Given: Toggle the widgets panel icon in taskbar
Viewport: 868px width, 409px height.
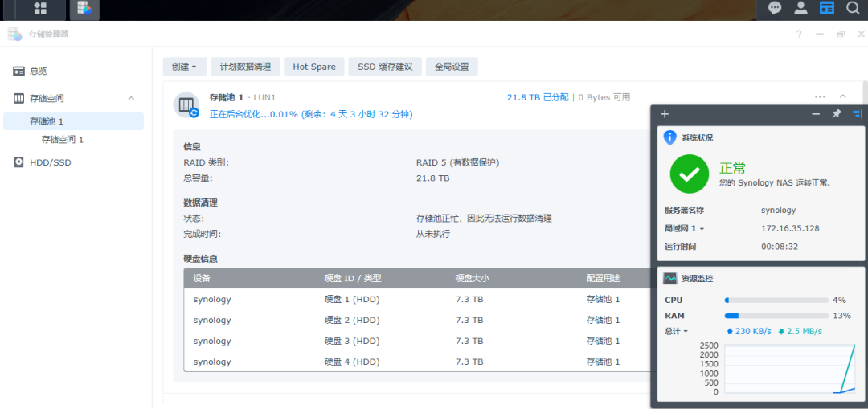Looking at the screenshot, I should point(826,9).
